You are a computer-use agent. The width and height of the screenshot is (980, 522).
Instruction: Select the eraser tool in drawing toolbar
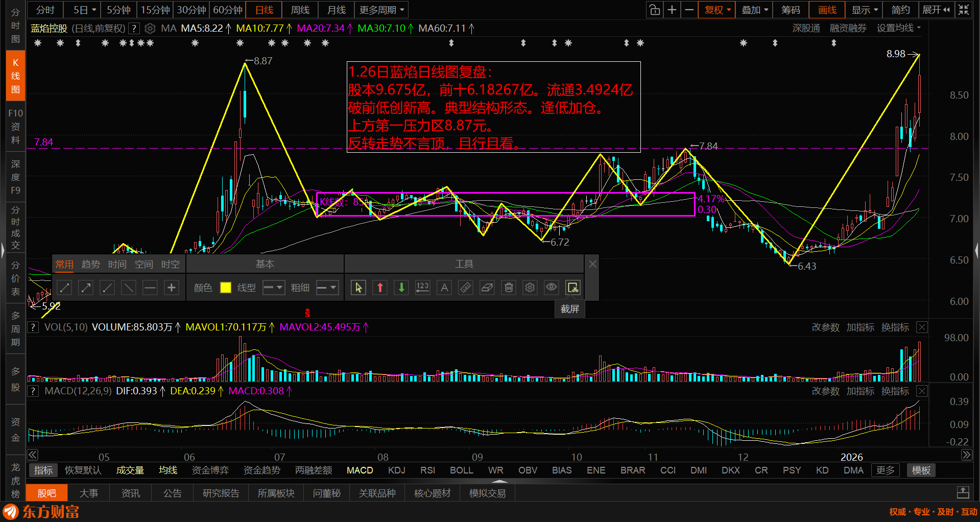point(487,288)
